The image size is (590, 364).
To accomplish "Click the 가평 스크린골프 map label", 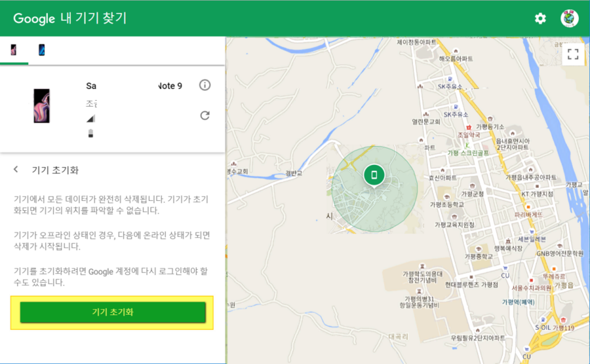I will click(x=468, y=153).
